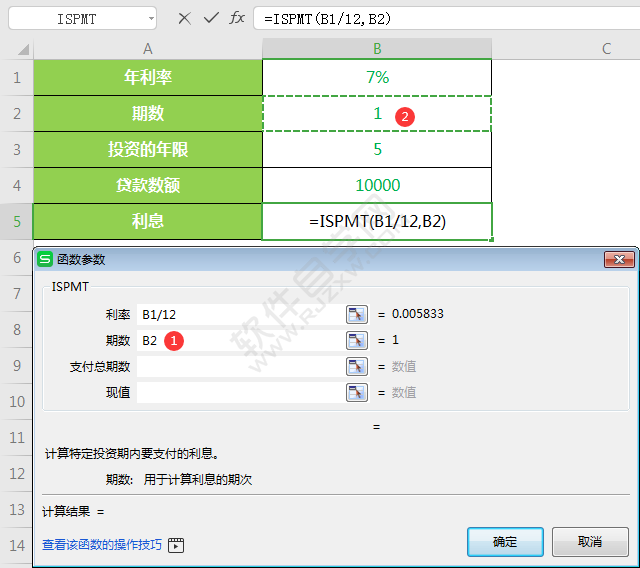Image resolution: width=640 pixels, height=568 pixels.
Task: Close the 函数参数 dialog
Action: coord(619,260)
